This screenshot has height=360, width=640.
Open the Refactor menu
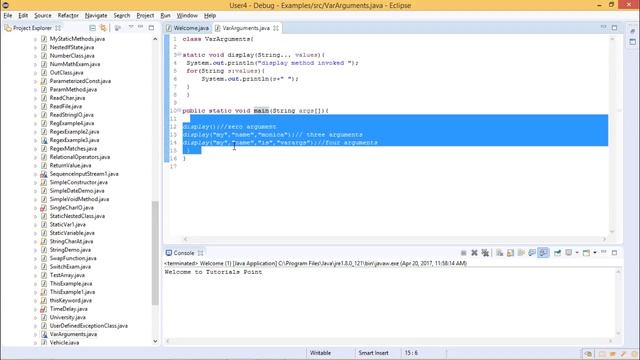68,16
